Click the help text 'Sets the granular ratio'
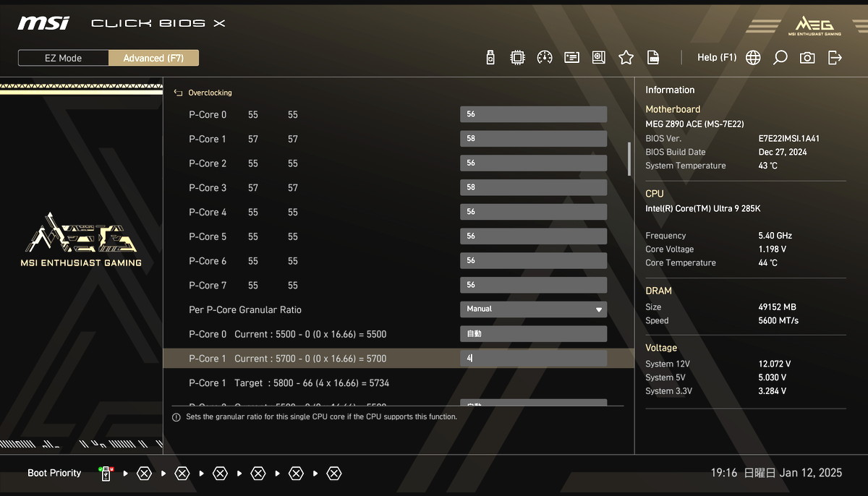 pyautogui.click(x=322, y=417)
